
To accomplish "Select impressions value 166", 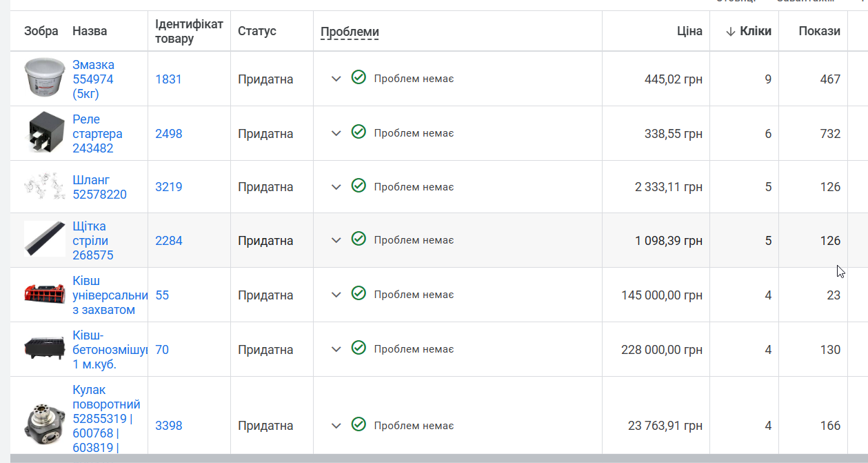I will 830,425.
